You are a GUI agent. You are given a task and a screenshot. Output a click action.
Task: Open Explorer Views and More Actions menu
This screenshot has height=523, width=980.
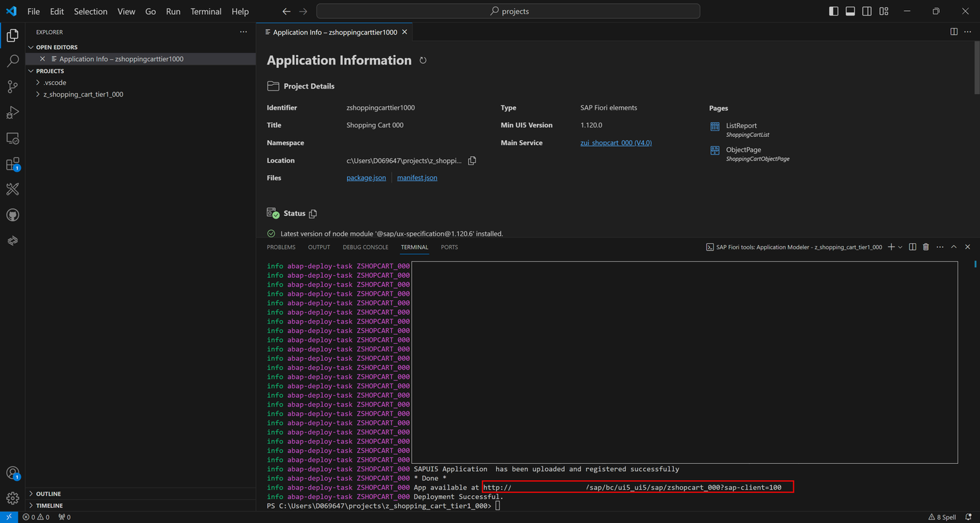[244, 32]
